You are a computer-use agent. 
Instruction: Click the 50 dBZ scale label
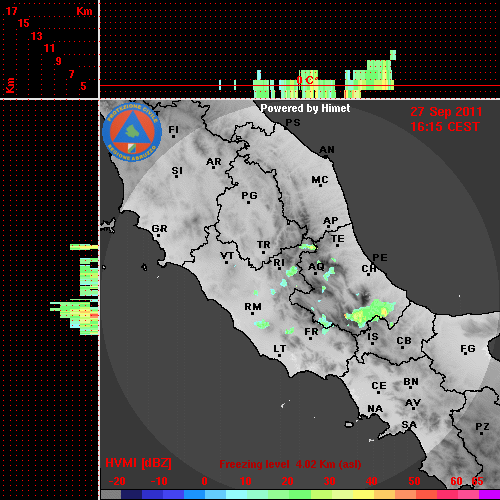coord(414,481)
